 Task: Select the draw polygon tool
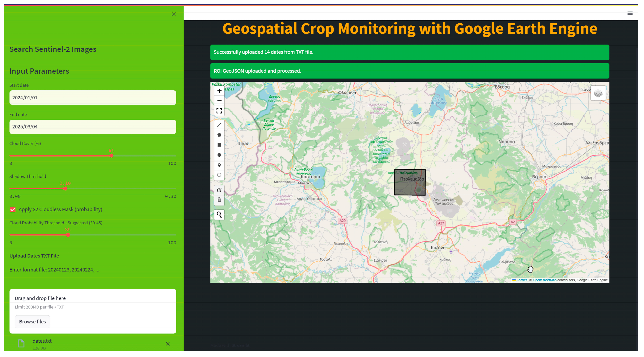[x=219, y=135]
